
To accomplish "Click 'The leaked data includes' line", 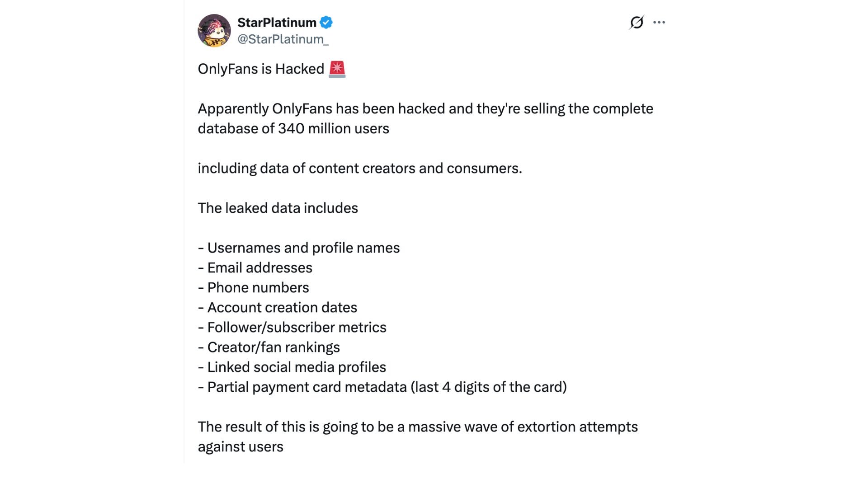I will point(278,208).
